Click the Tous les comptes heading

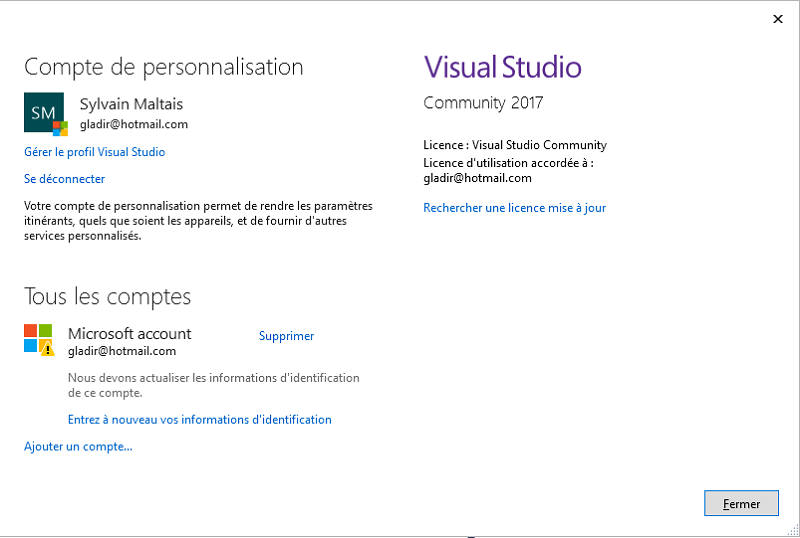coord(107,296)
